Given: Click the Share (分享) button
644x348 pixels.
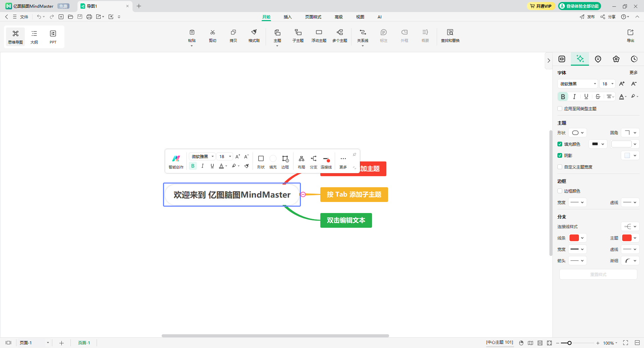Looking at the screenshot, I should point(608,17).
